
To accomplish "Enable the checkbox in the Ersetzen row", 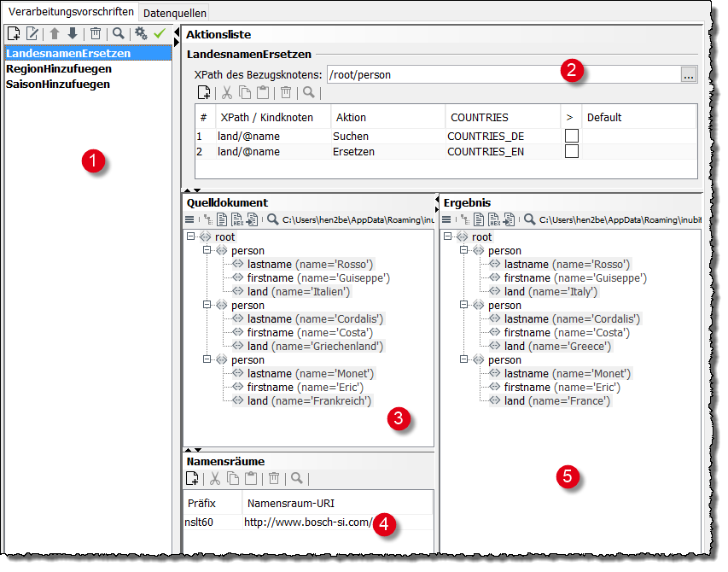I will (x=573, y=152).
